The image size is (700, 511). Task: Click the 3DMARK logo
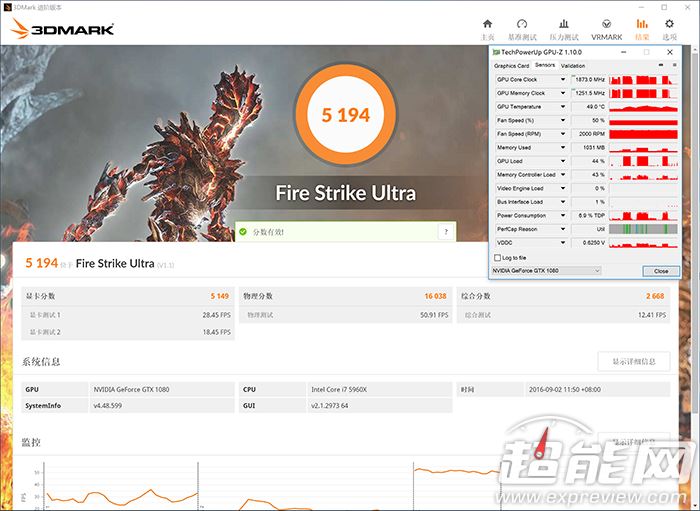point(62,29)
